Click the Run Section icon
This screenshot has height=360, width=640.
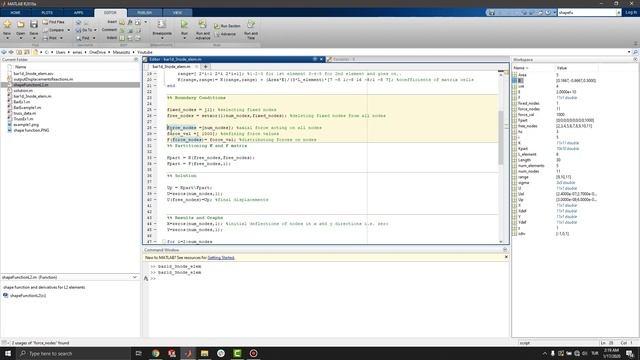pyautogui.click(x=217, y=26)
